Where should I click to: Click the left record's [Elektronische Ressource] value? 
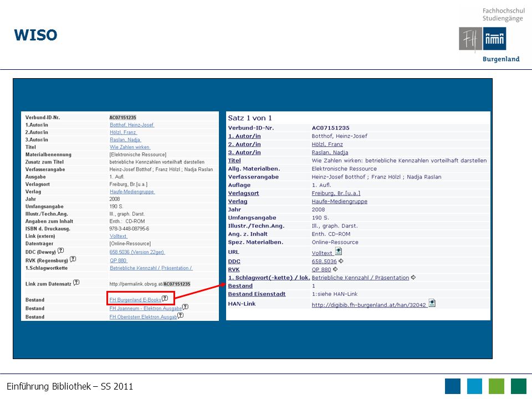pyautogui.click(x=138, y=155)
